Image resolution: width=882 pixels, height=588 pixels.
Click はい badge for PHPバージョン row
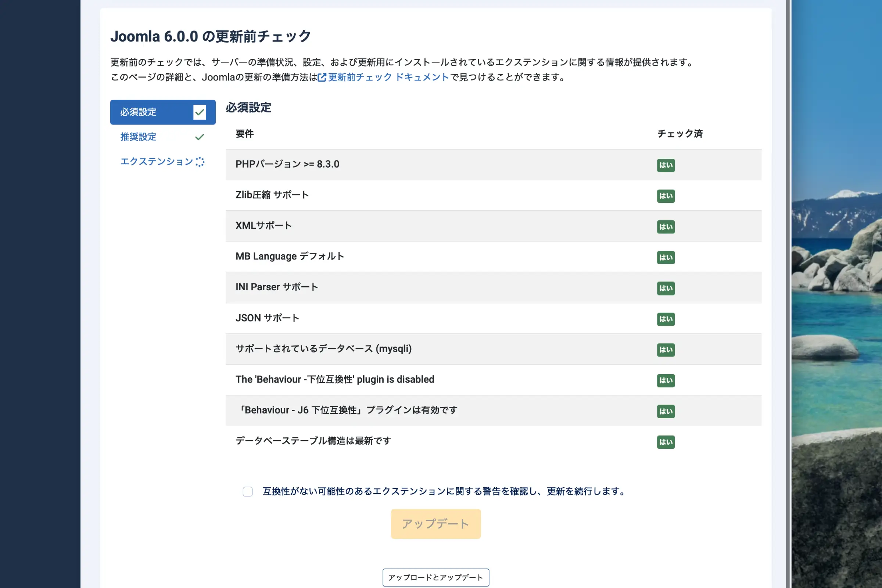[x=666, y=165]
